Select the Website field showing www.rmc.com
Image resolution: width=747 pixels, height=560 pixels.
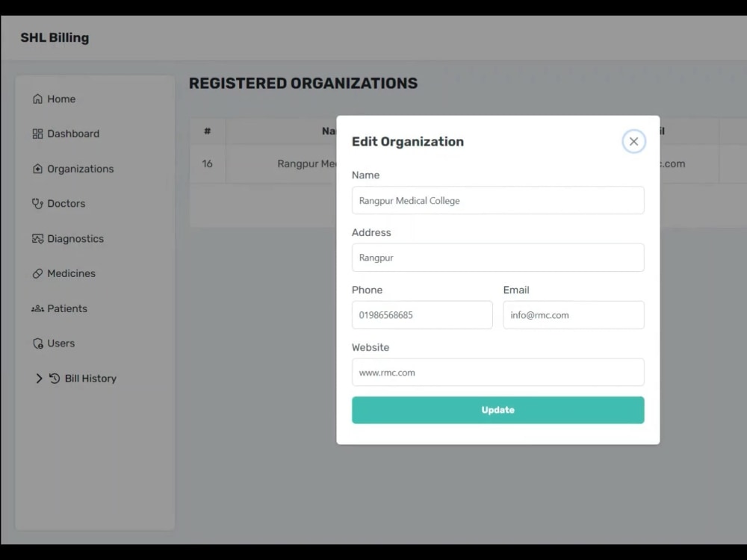pyautogui.click(x=498, y=372)
